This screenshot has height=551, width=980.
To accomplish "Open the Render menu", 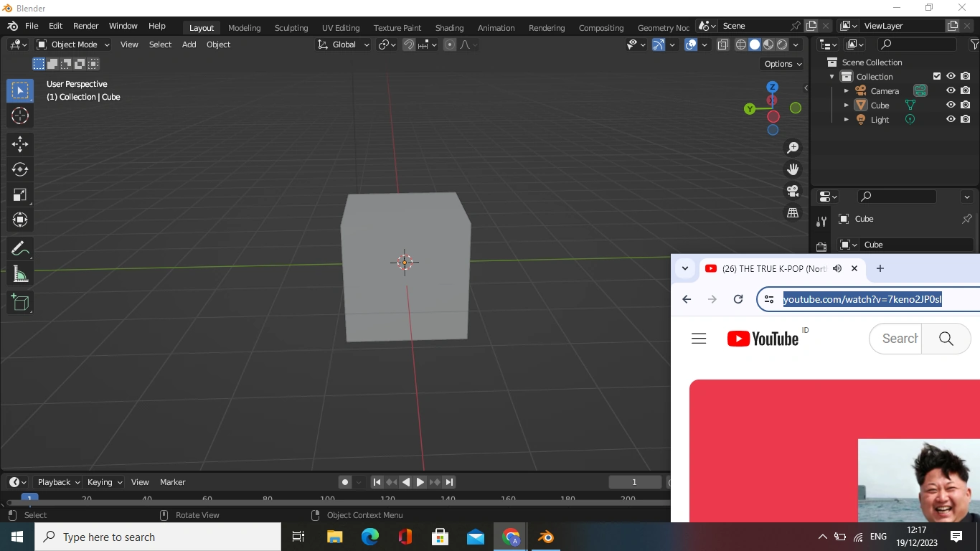I will click(x=85, y=26).
